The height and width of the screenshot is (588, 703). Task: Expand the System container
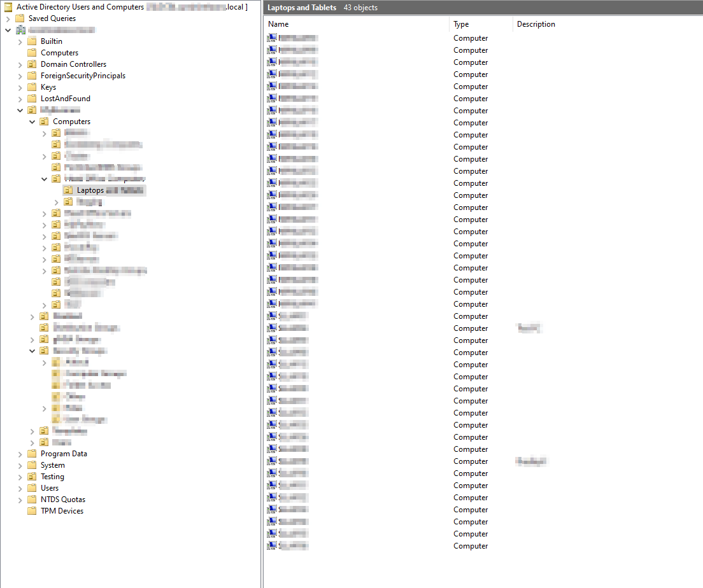pyautogui.click(x=20, y=466)
